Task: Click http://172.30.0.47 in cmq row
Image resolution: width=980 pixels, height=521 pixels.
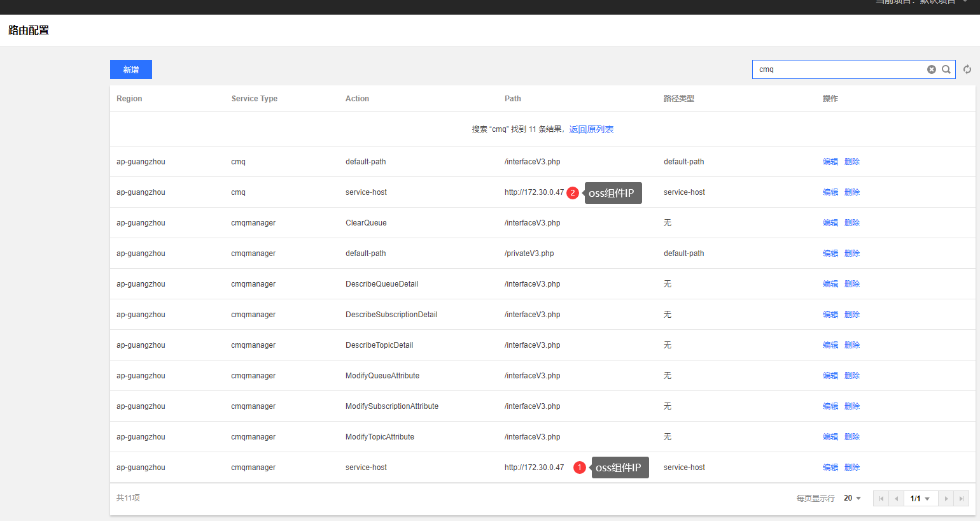Action: coord(535,192)
